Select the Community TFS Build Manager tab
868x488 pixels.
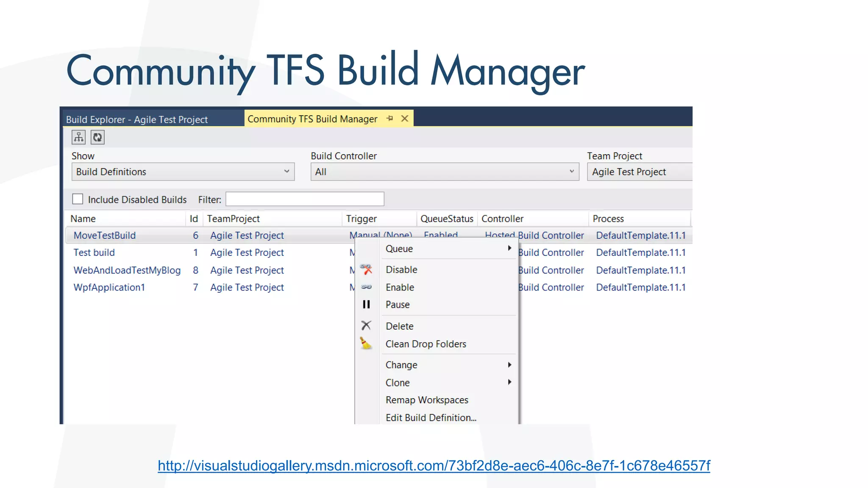coord(312,119)
